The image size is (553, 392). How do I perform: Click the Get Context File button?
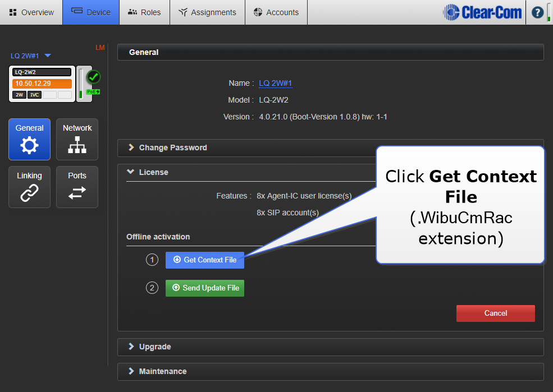205,260
